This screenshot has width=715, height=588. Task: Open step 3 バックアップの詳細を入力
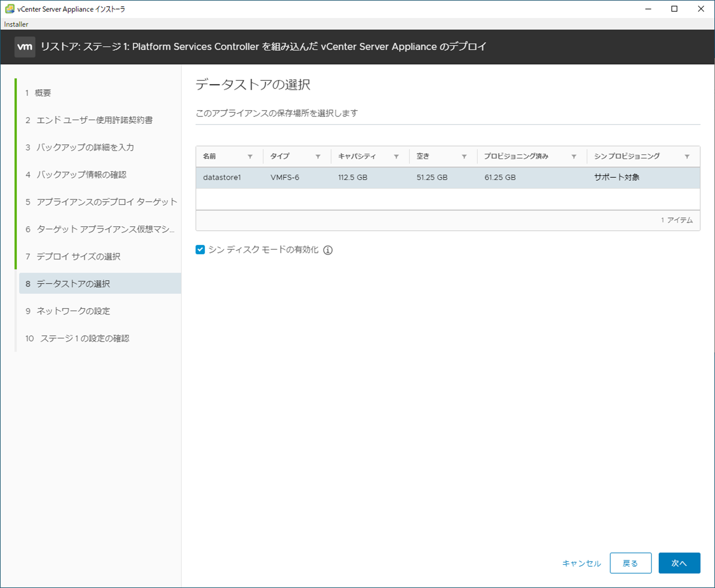pos(85,147)
